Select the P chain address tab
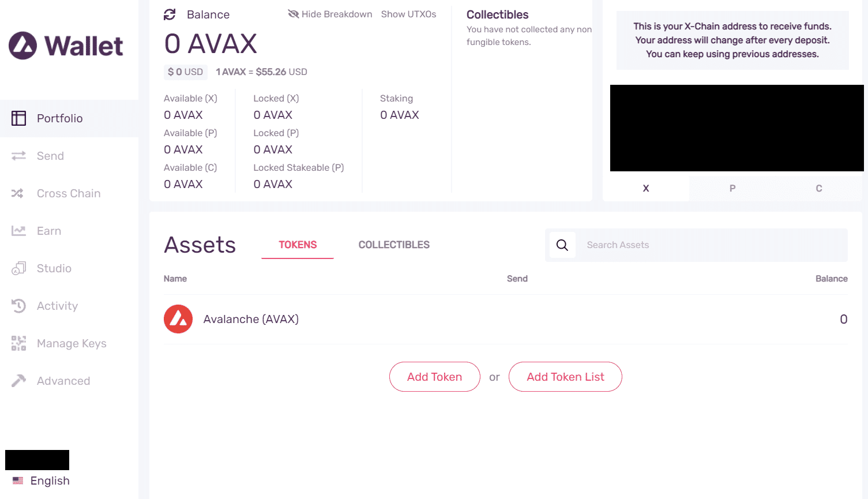This screenshot has height=499, width=868. coord(732,188)
